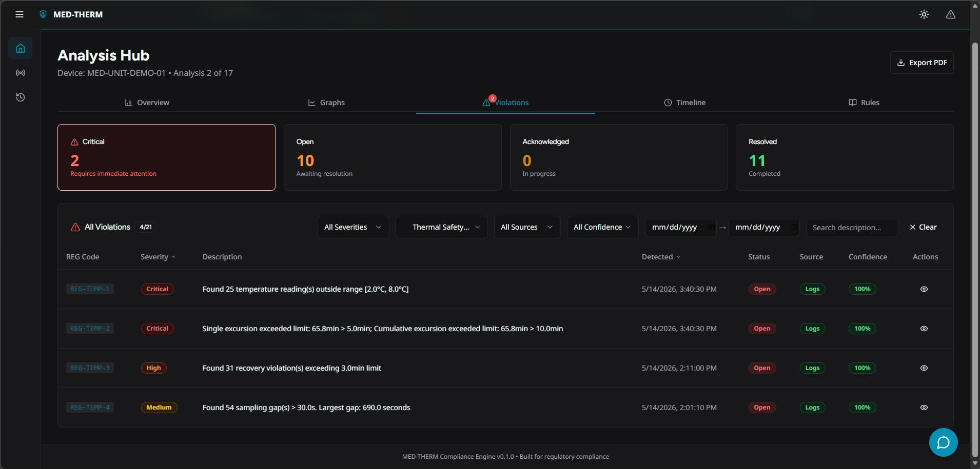
Task: Expand the All Severities dropdown
Action: click(x=353, y=227)
